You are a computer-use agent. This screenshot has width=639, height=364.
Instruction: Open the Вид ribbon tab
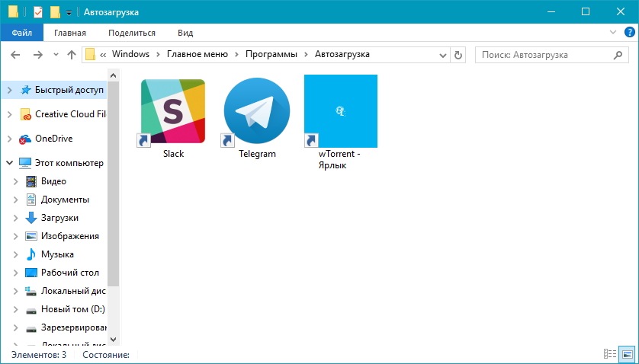click(x=185, y=33)
